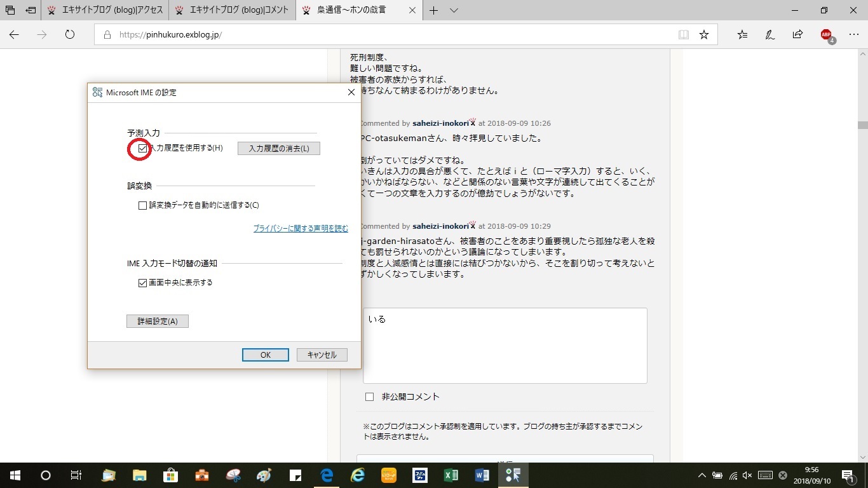Open Task View on taskbar

pyautogui.click(x=76, y=475)
